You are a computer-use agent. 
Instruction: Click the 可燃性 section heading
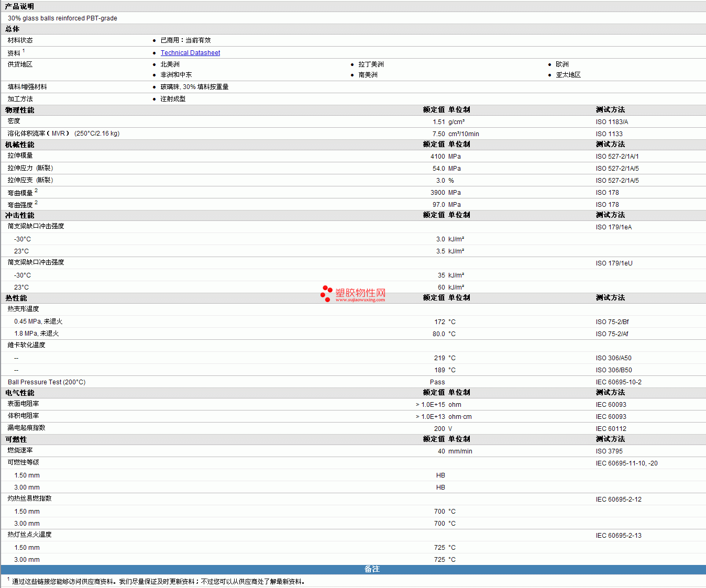[x=16, y=439]
